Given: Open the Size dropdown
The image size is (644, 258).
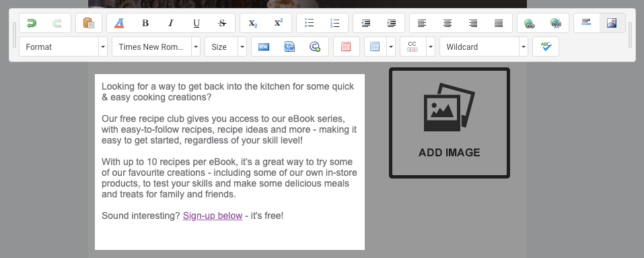Looking at the screenshot, I should (x=225, y=47).
